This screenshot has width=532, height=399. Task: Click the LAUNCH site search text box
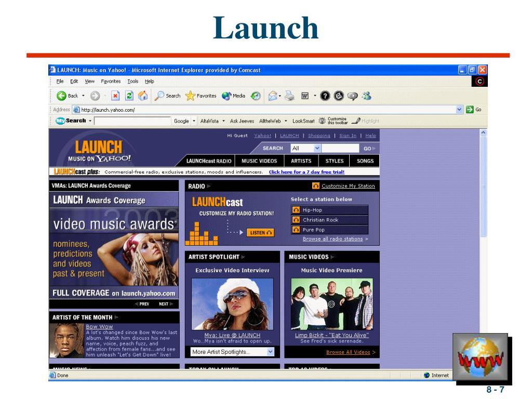click(x=340, y=148)
